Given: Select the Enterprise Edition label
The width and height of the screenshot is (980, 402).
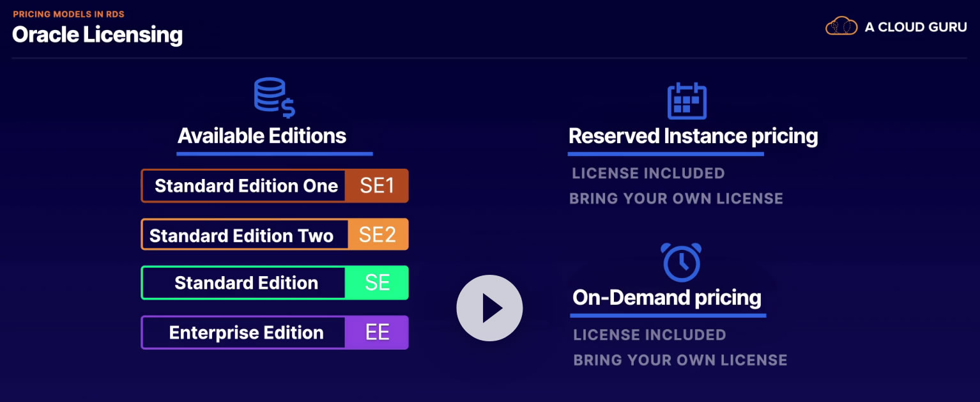Looking at the screenshot, I should [x=246, y=332].
